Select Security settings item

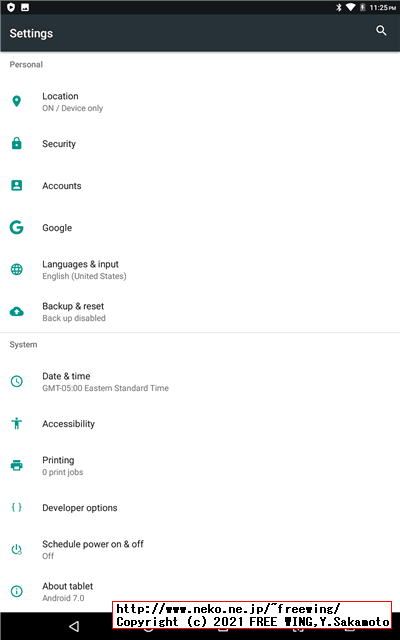point(200,143)
